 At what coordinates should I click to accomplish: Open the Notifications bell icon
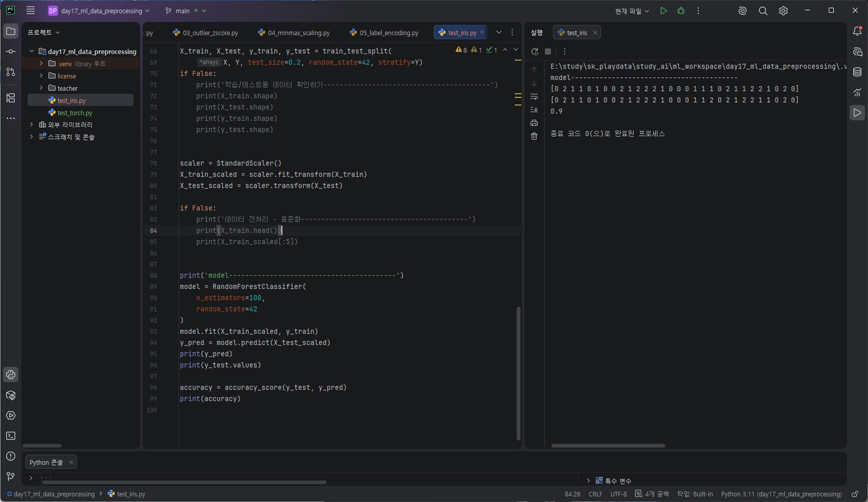(857, 31)
